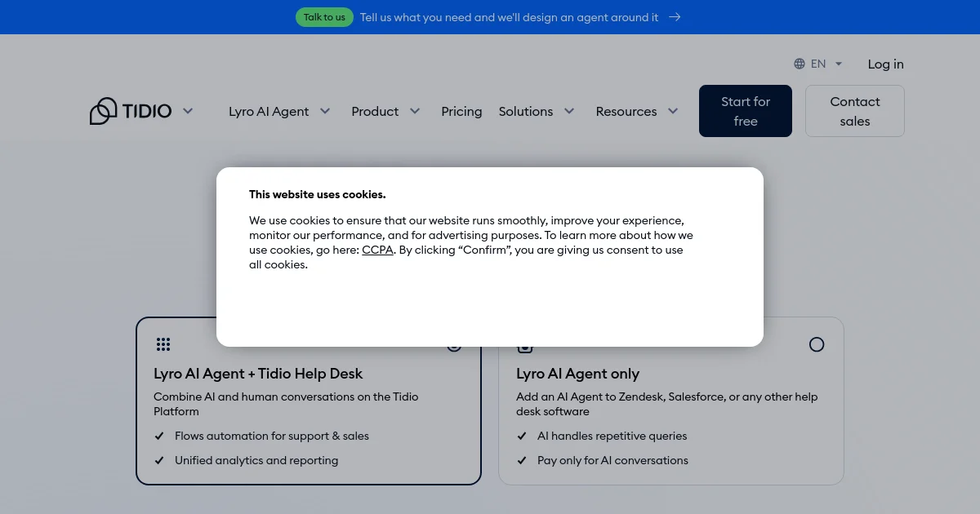Screen dimensions: 980x514
Task: Open the Product menu
Action: [375, 111]
